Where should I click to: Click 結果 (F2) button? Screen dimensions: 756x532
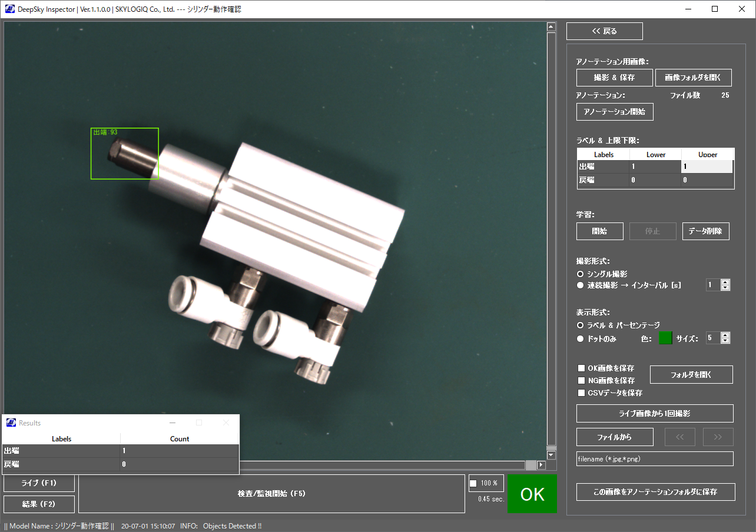[39, 504]
